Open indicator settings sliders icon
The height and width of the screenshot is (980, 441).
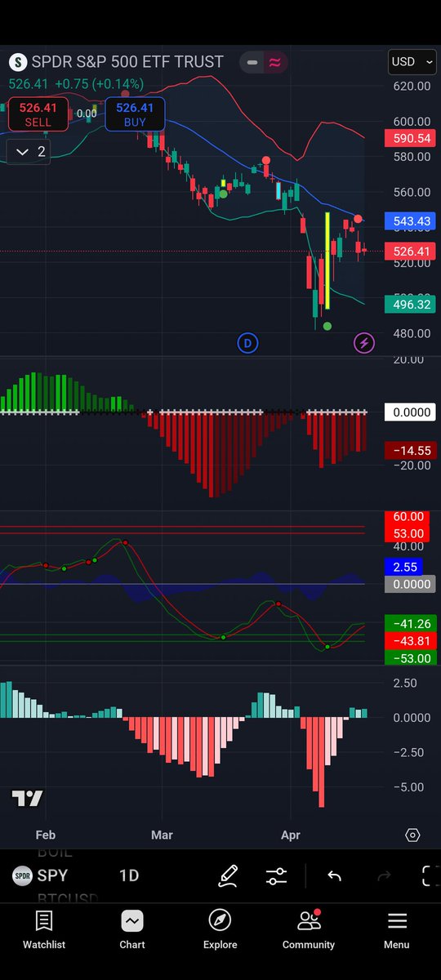[x=277, y=876]
